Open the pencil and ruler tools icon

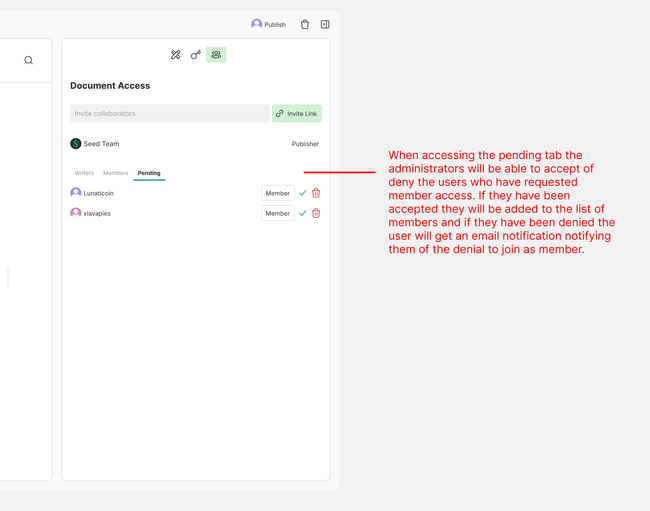coord(176,55)
